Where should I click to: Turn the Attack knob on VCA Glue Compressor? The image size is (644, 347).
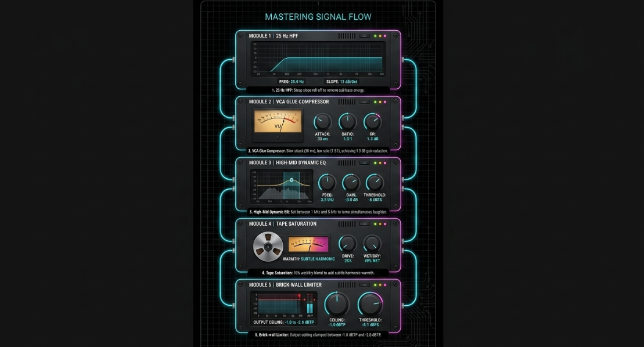(x=322, y=122)
